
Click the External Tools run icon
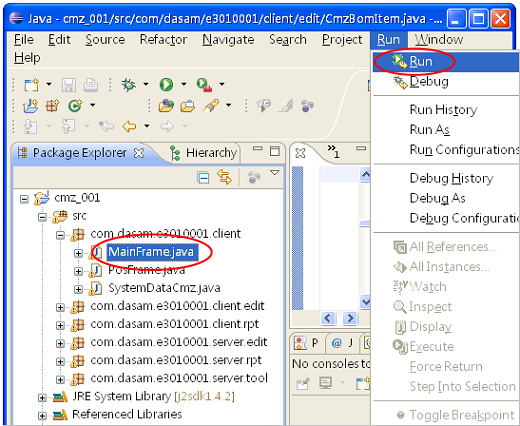pos(204,85)
